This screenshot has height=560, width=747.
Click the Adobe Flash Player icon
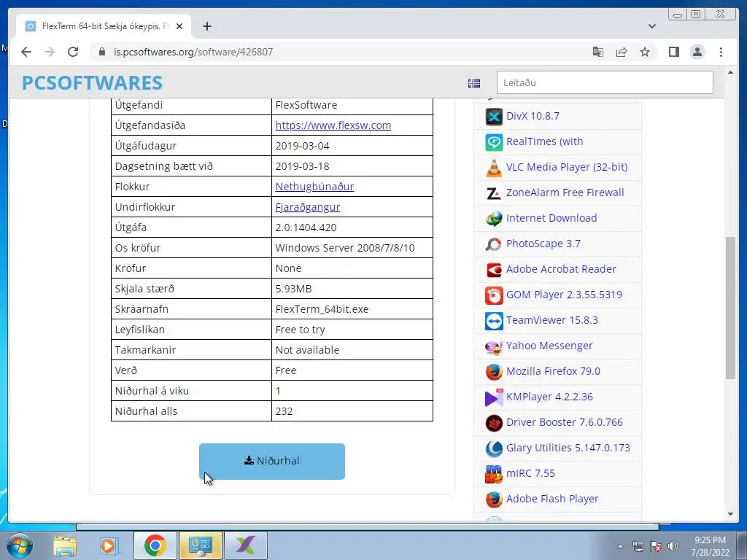pyautogui.click(x=494, y=499)
